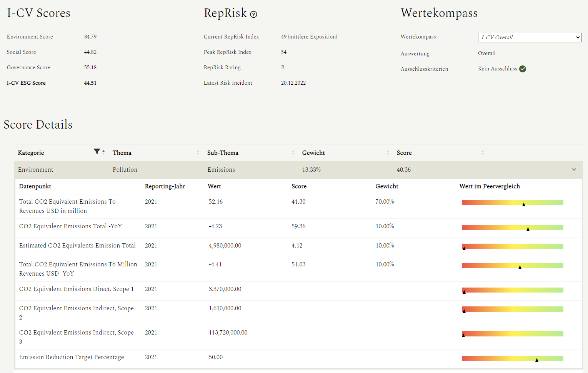Click the Governance Score label

28,67
